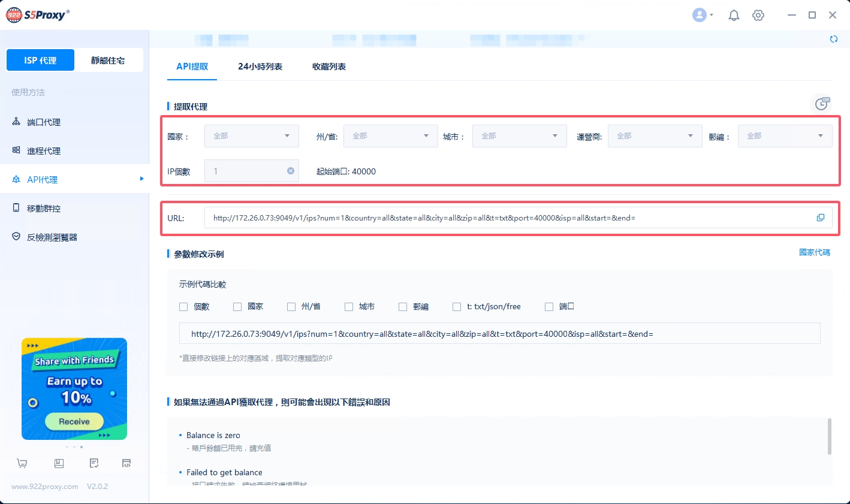
Task: Open settings gear in title bar
Action: pyautogui.click(x=758, y=16)
